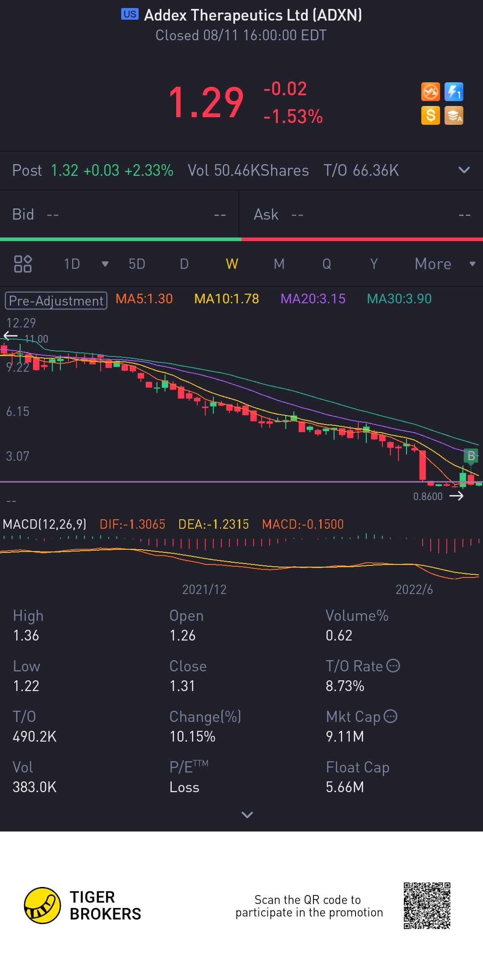Tap the High 1.36 stat

28,625
